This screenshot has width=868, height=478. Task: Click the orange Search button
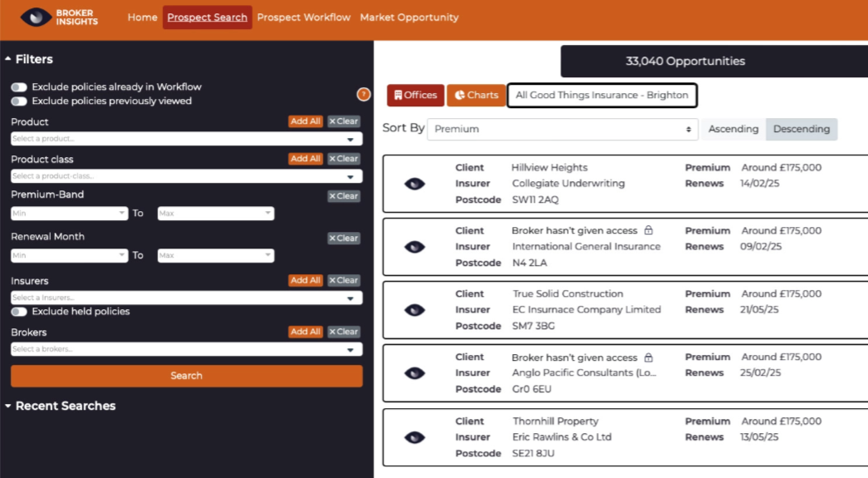[187, 376]
